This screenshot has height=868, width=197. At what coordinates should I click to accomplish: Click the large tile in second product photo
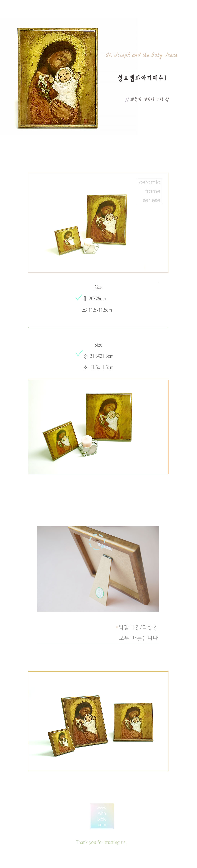point(109,417)
